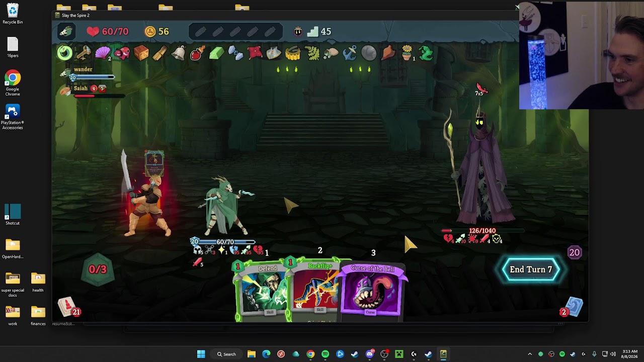The width and height of the screenshot is (644, 362).
Task: Target the hooded purple robed enemy
Action: 482,168
